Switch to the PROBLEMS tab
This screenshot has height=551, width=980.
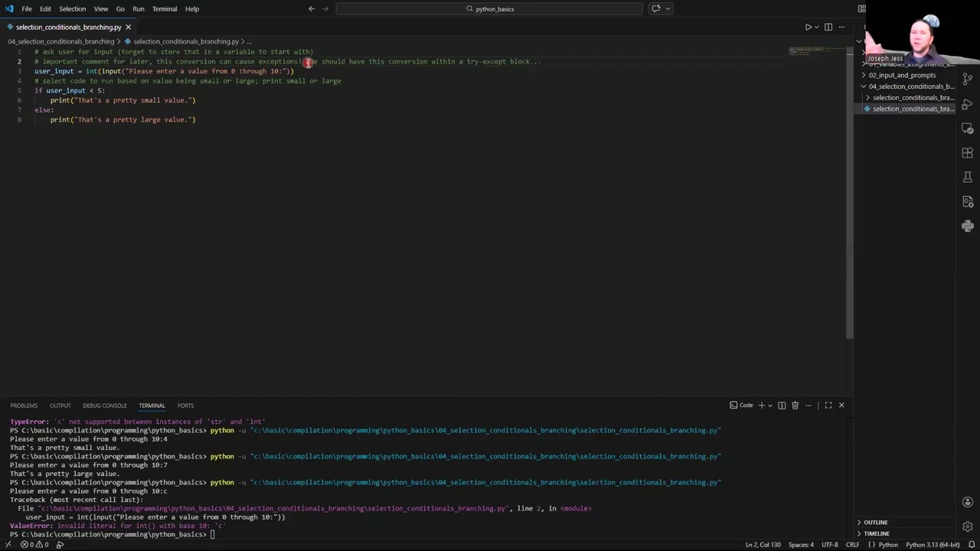coord(24,406)
